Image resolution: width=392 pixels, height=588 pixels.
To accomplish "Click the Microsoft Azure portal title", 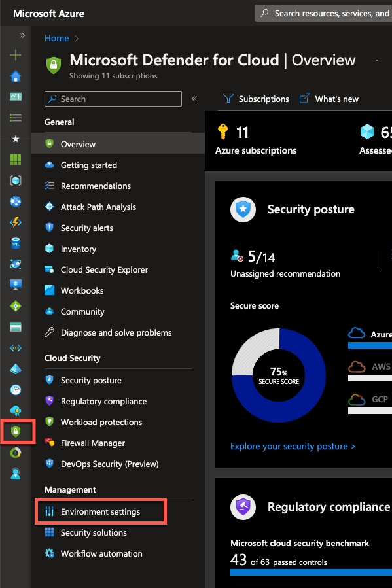I will coord(49,14).
